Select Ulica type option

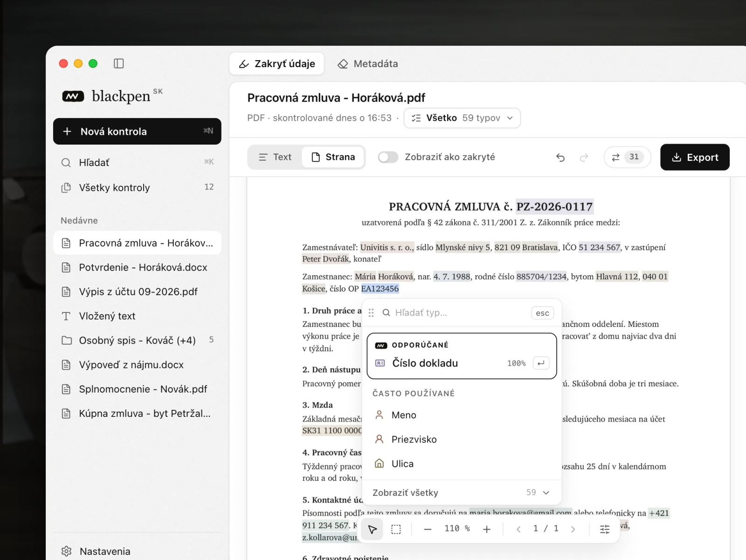pyautogui.click(x=462, y=463)
